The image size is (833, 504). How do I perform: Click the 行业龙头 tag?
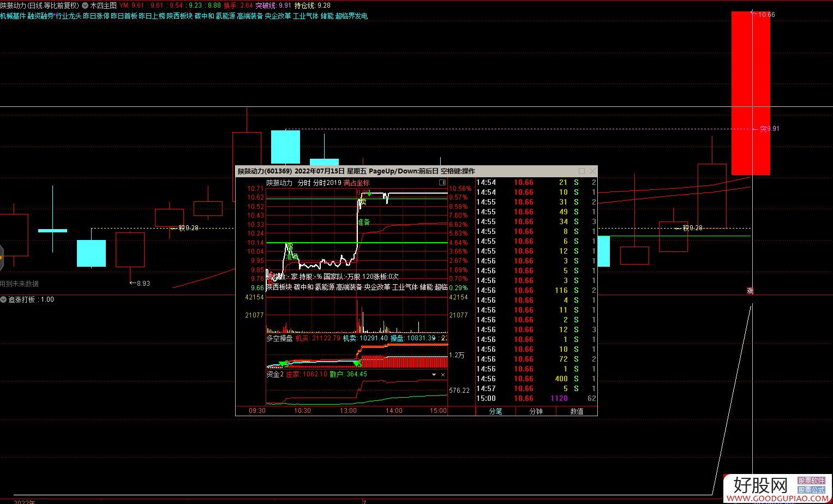68,16
